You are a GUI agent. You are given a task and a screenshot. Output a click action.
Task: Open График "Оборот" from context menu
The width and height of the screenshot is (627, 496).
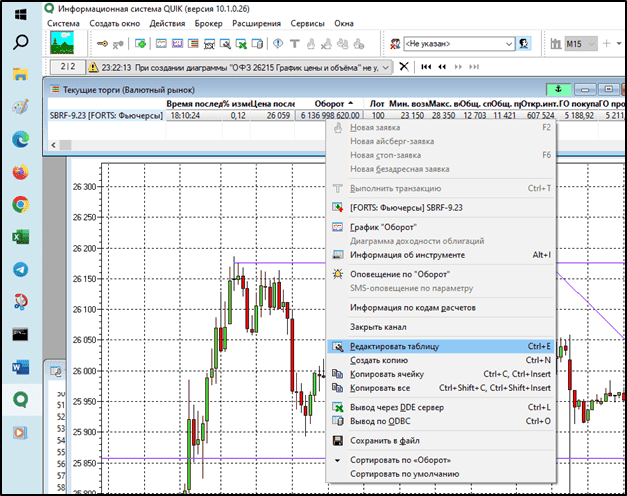pos(441,227)
